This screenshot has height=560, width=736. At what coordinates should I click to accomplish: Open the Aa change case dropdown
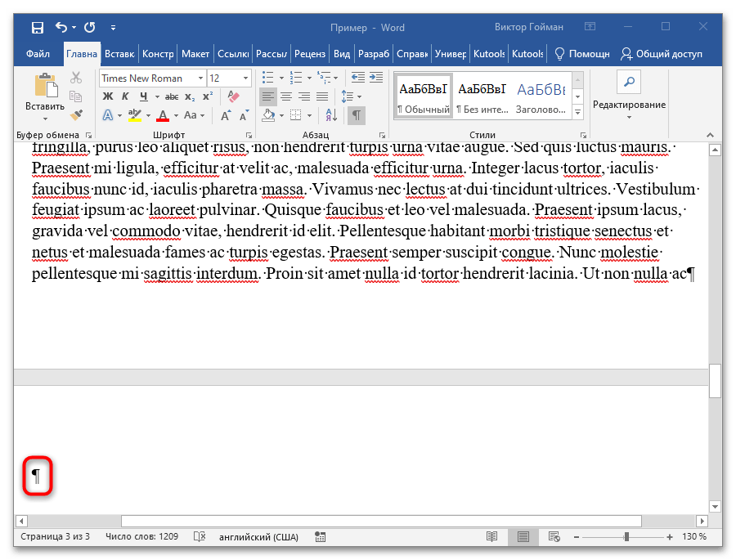coord(195,115)
